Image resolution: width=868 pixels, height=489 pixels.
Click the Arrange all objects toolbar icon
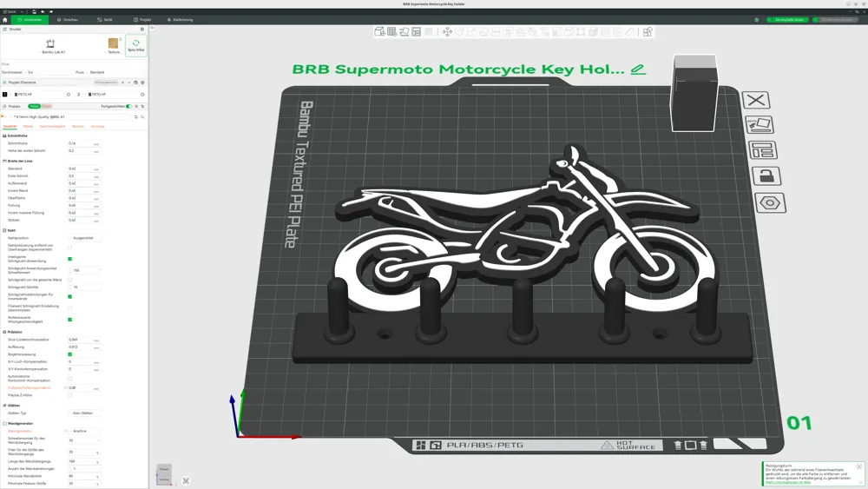tap(417, 32)
